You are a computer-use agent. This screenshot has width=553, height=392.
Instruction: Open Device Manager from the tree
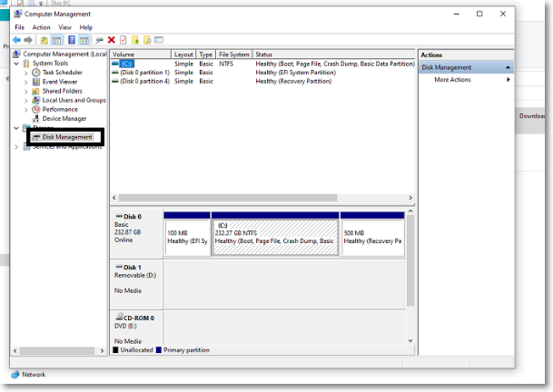(x=64, y=118)
